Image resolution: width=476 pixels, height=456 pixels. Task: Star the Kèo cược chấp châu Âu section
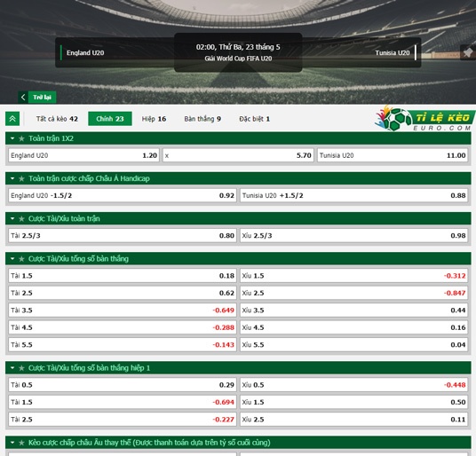21,443
